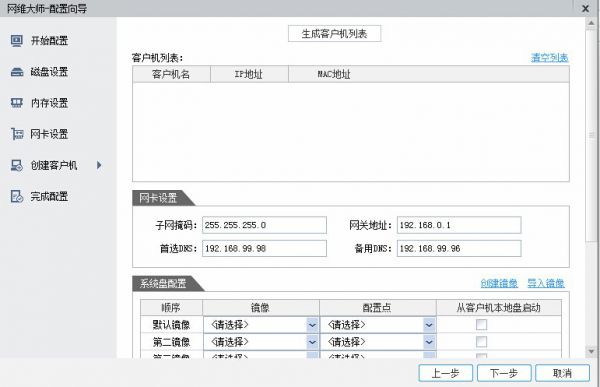This screenshot has height=387, width=600.
Task: Select the 创建客户机 step
Action: point(54,165)
